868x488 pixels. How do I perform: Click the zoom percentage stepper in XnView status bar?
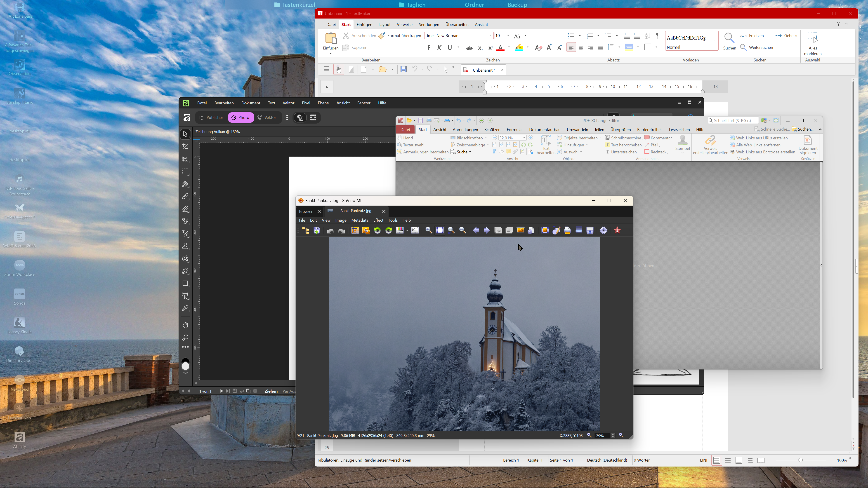coord(613,435)
